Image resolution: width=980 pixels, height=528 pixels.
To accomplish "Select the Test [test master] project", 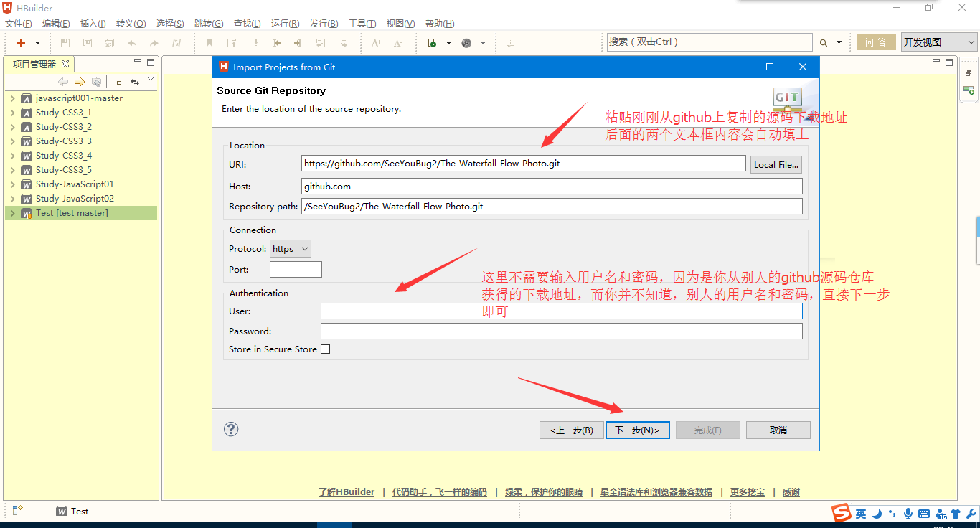I will 72,213.
